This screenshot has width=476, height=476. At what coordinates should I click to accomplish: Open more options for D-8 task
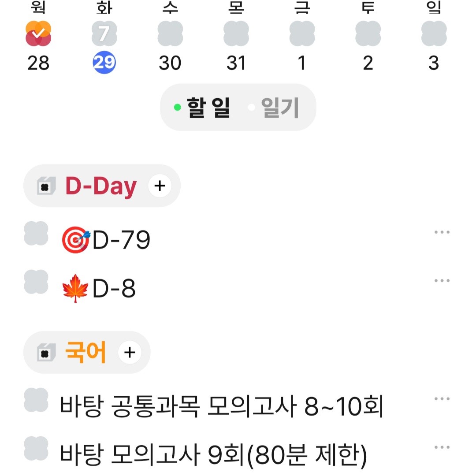(x=442, y=280)
